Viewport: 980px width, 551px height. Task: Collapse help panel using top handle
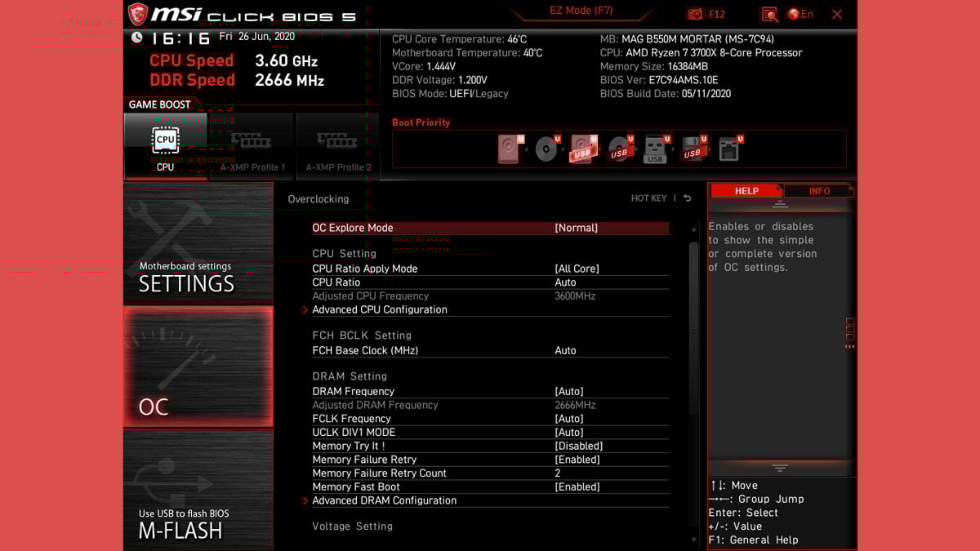click(780, 204)
